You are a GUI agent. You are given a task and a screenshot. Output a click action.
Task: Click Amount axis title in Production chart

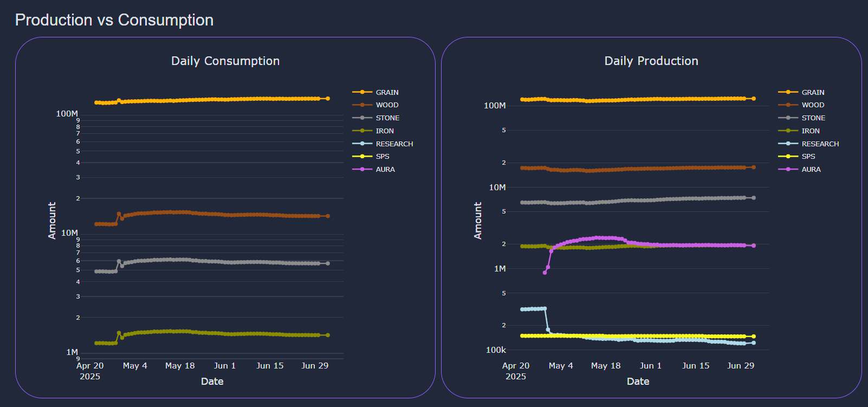coord(478,221)
